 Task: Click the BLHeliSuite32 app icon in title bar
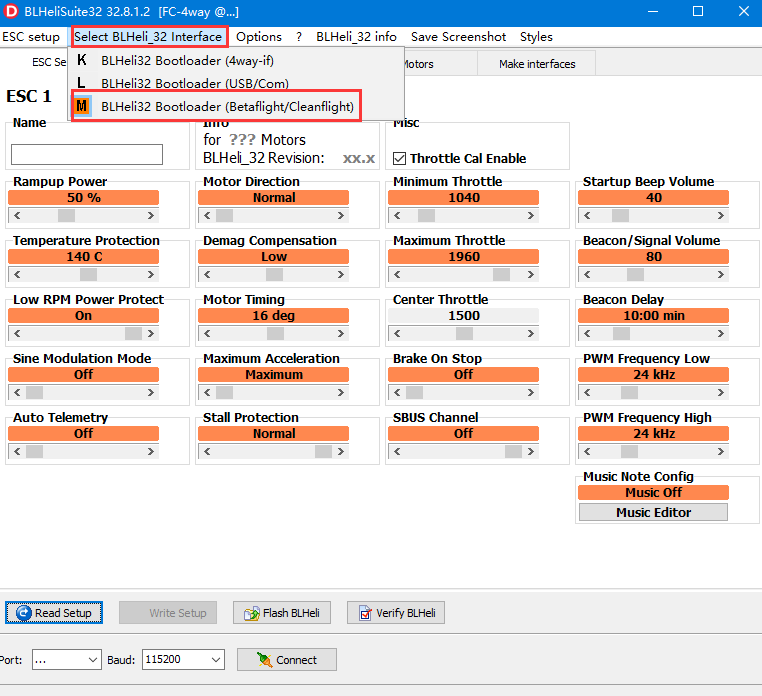coord(10,11)
